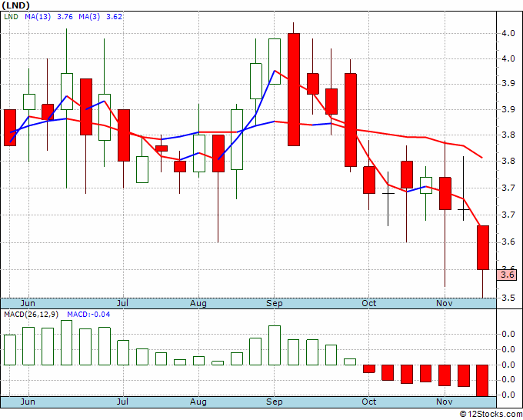The width and height of the screenshot is (523, 420).
Task: Click Sep on the price chart axis
Action: [x=274, y=303]
